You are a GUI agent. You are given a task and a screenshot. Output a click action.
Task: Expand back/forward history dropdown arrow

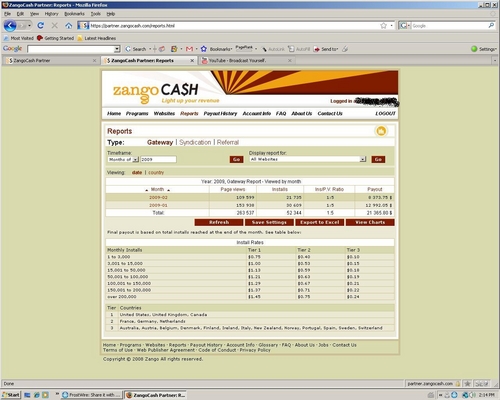[x=29, y=26]
